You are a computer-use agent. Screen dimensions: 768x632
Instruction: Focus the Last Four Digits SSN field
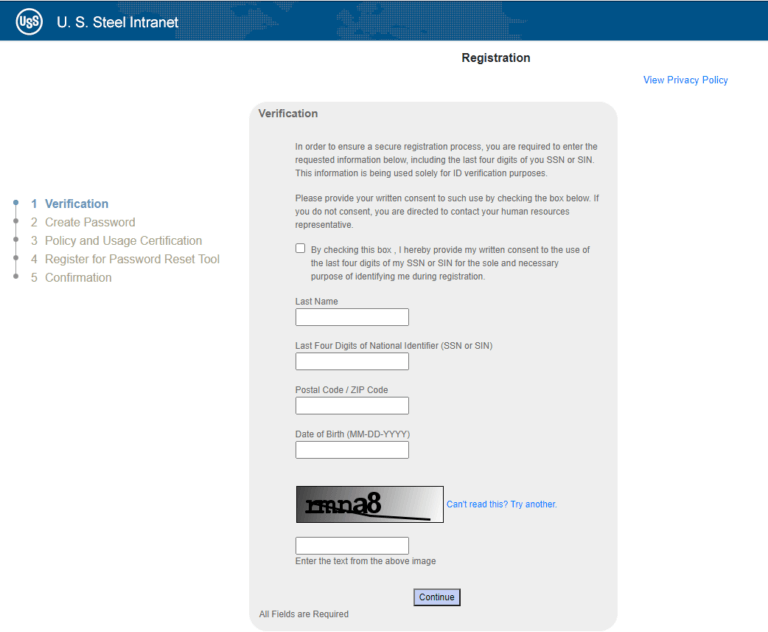(x=352, y=361)
